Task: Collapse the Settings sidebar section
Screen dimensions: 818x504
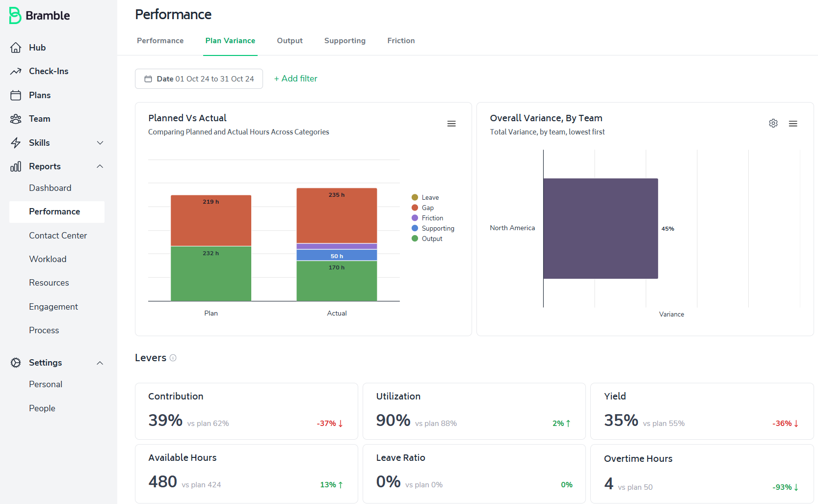Action: coord(100,363)
